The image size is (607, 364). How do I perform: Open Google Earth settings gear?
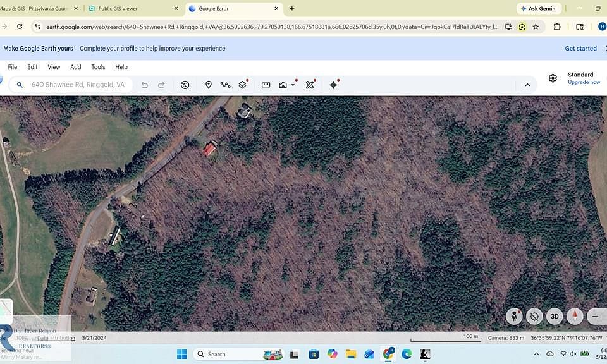553,78
